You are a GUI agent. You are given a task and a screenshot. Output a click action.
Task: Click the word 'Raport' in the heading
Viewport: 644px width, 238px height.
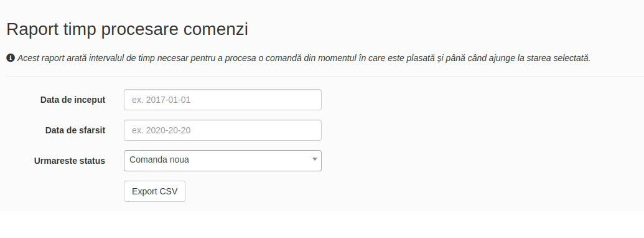32,30
